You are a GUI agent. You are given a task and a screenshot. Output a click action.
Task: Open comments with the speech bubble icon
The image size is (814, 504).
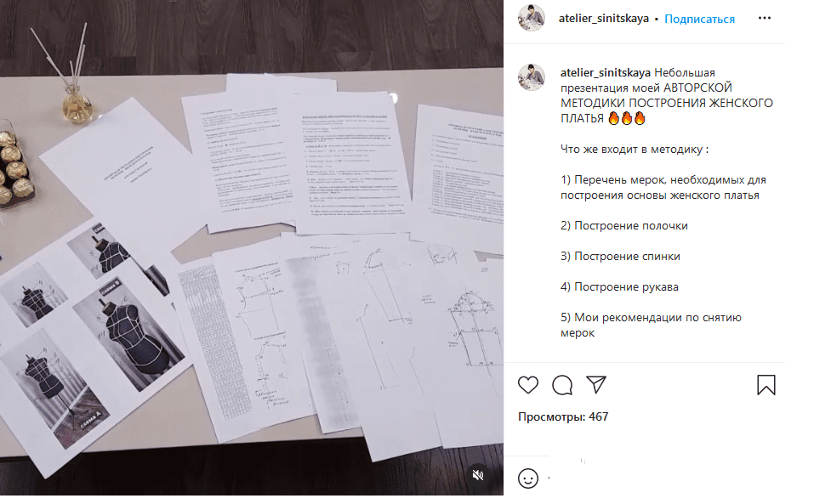562,385
